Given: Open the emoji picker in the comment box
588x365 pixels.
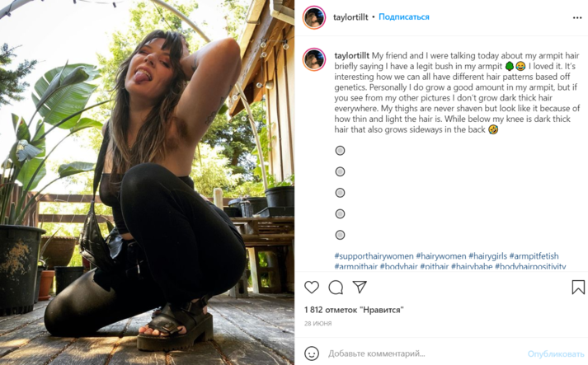Looking at the screenshot, I should [x=312, y=353].
